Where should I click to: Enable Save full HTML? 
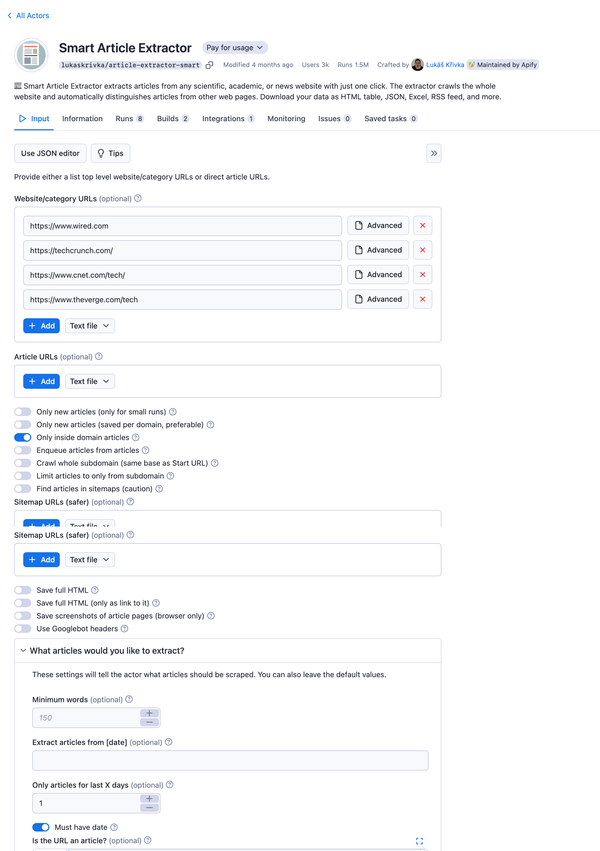(x=22, y=590)
